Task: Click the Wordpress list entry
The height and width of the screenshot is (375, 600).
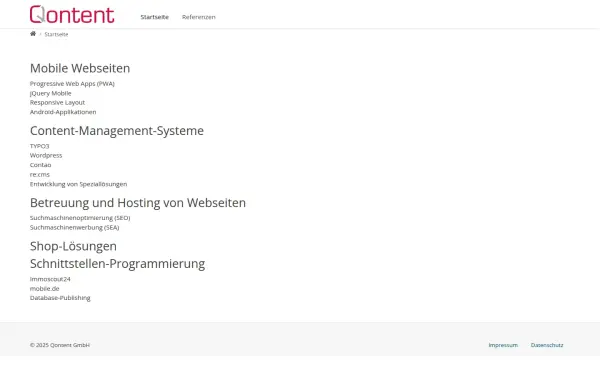Action: 46,155
